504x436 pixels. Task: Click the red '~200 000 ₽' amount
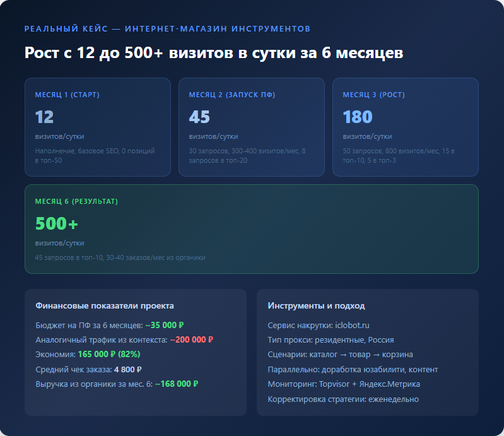point(192,340)
